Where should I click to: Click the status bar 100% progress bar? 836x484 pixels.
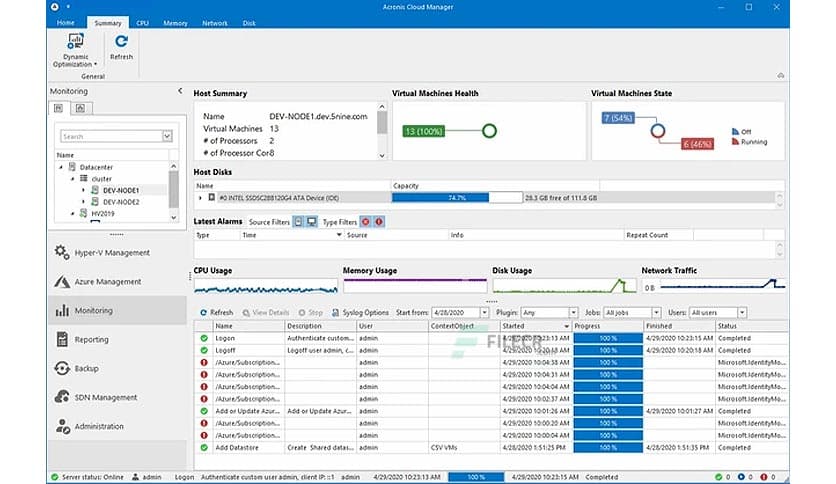pyautogui.click(x=476, y=477)
